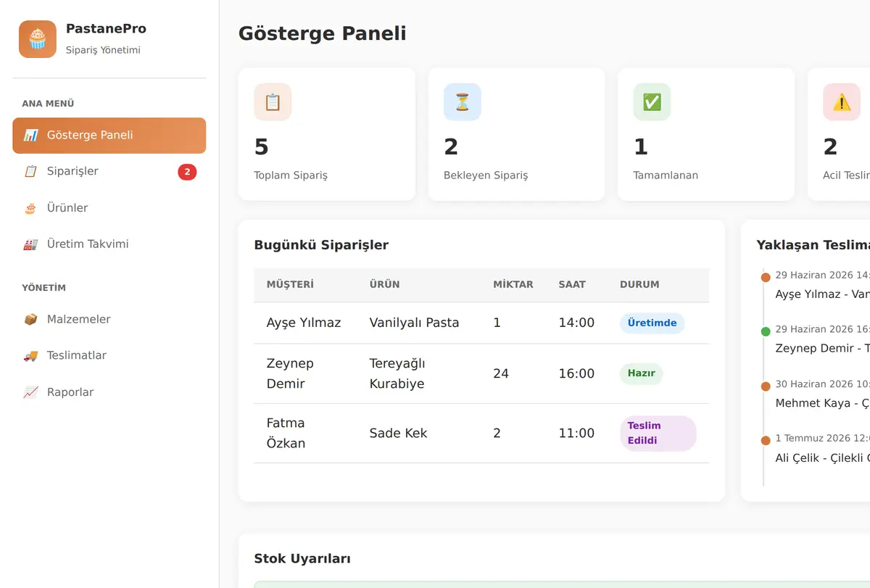
Task: Click the 14:00 time cell
Action: pyautogui.click(x=576, y=323)
